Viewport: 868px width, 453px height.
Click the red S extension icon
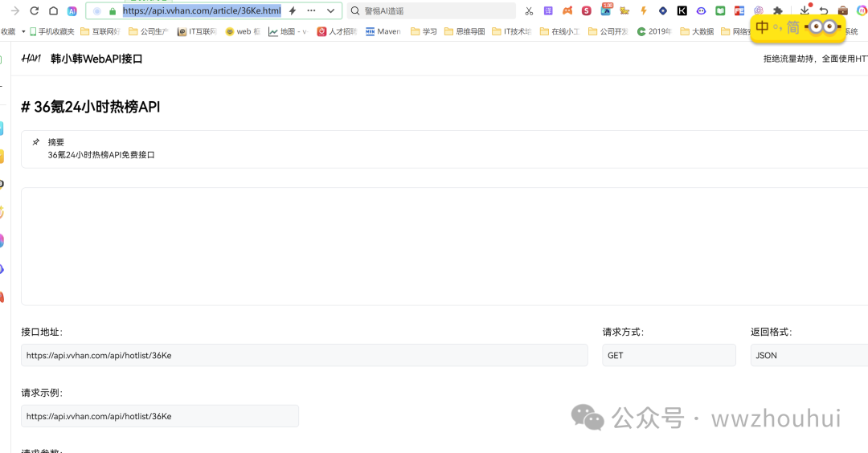point(587,10)
